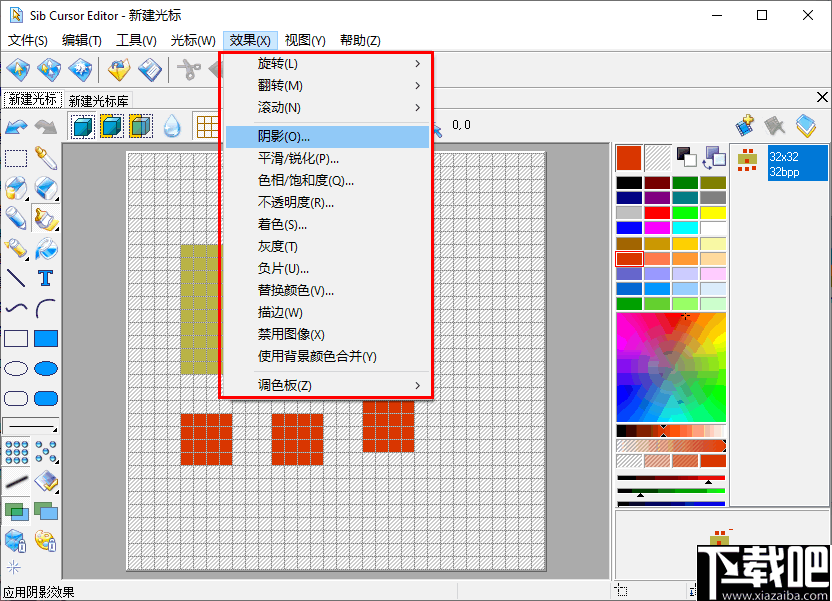Open the add new frame icon

[744, 125]
